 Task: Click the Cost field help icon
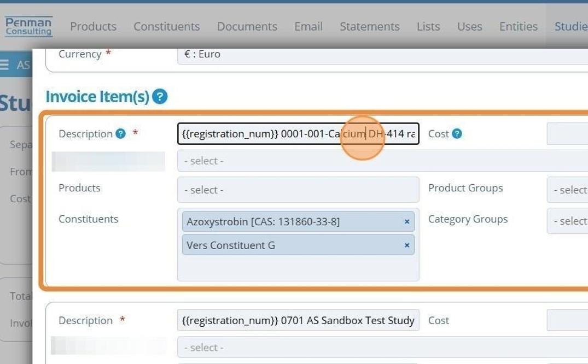[x=457, y=134]
